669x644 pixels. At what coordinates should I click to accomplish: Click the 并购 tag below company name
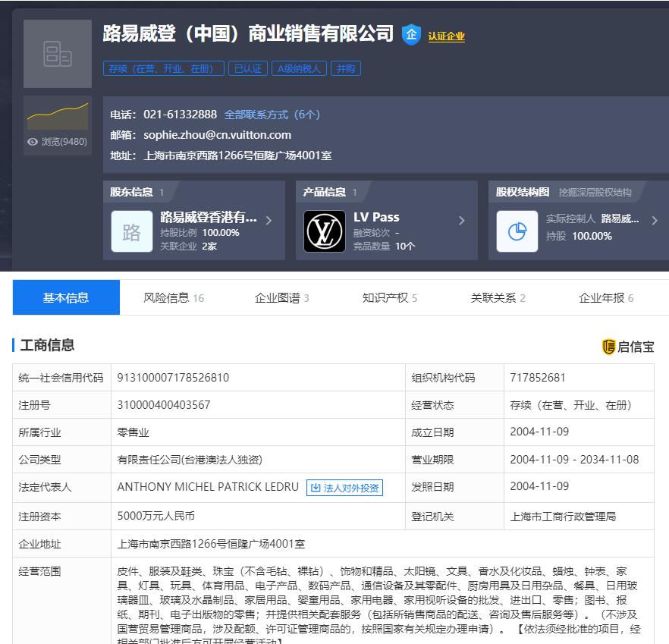click(347, 68)
